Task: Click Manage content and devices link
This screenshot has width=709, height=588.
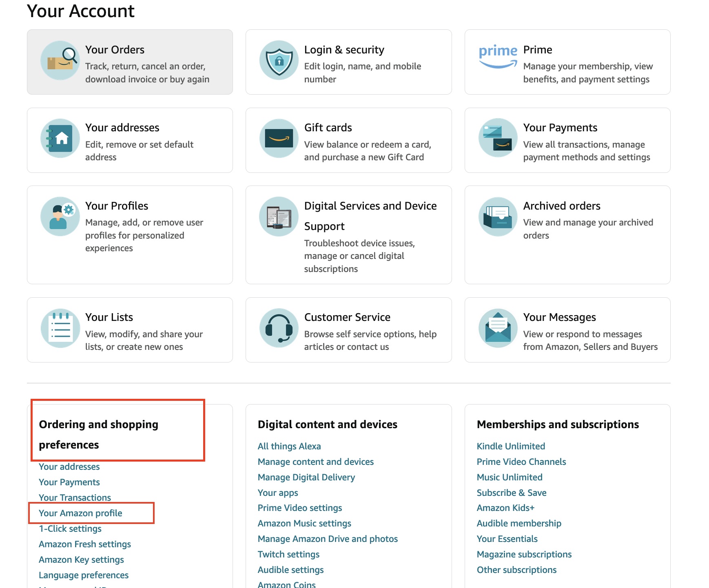Action: (x=315, y=462)
